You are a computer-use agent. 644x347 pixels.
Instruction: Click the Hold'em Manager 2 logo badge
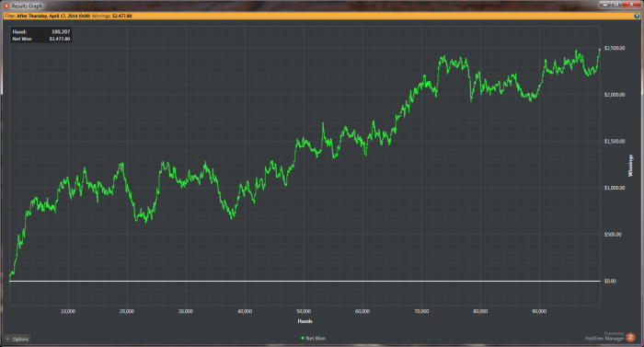click(630, 337)
